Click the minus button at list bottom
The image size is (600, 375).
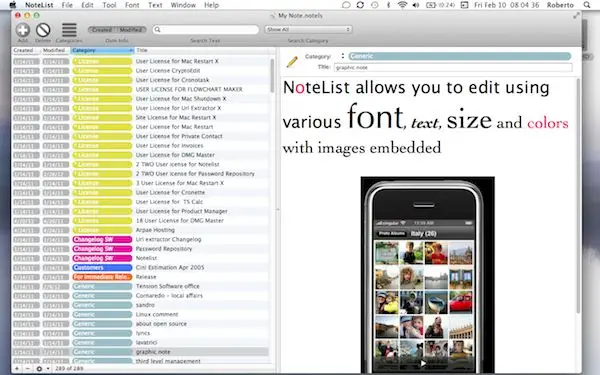(x=27, y=368)
